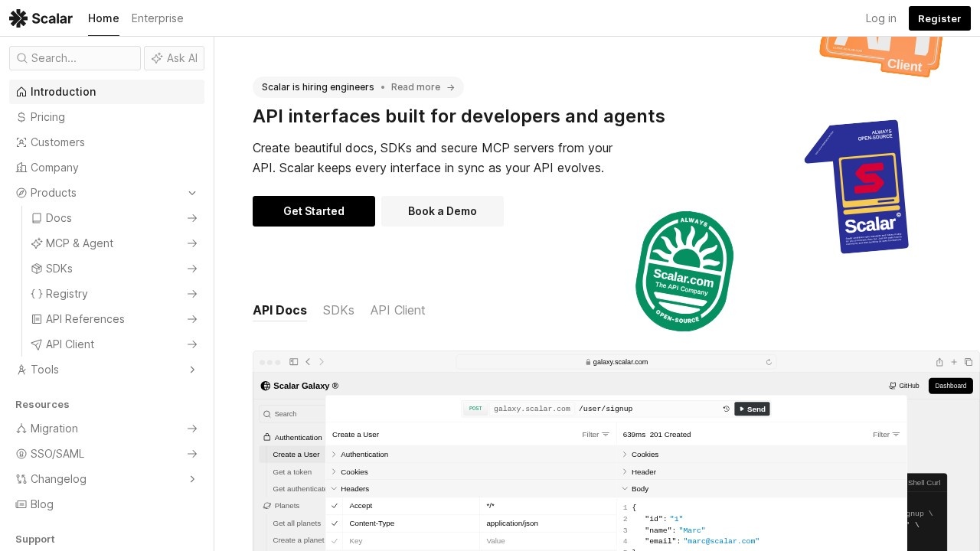
Task: Click the tab overview icon in the mock browser
Action: click(x=969, y=362)
